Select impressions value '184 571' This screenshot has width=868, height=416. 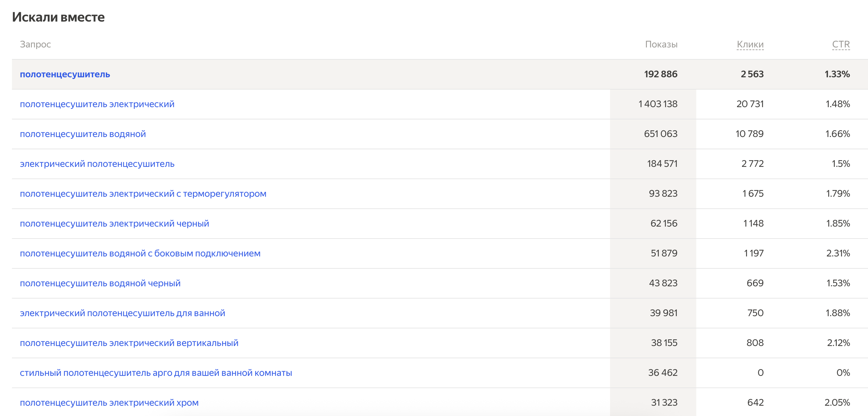662,164
